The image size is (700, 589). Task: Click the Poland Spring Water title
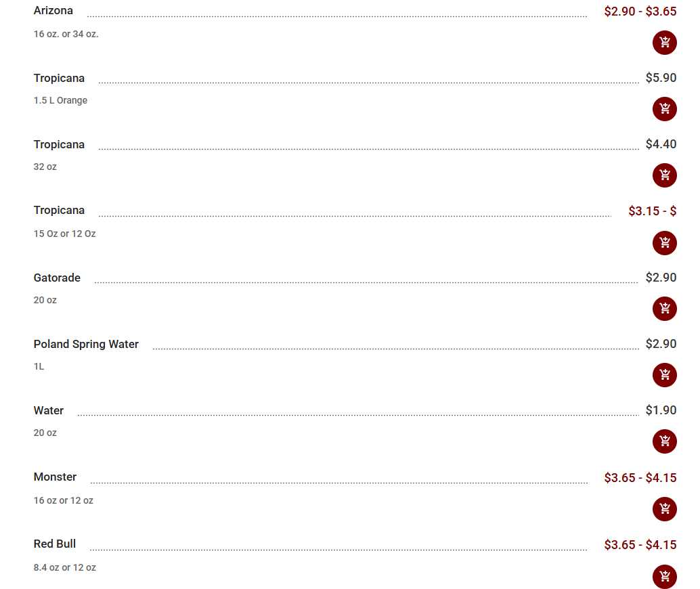(86, 344)
